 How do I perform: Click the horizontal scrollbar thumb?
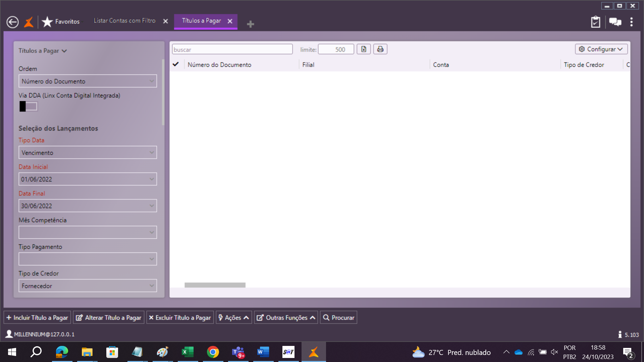(x=215, y=285)
